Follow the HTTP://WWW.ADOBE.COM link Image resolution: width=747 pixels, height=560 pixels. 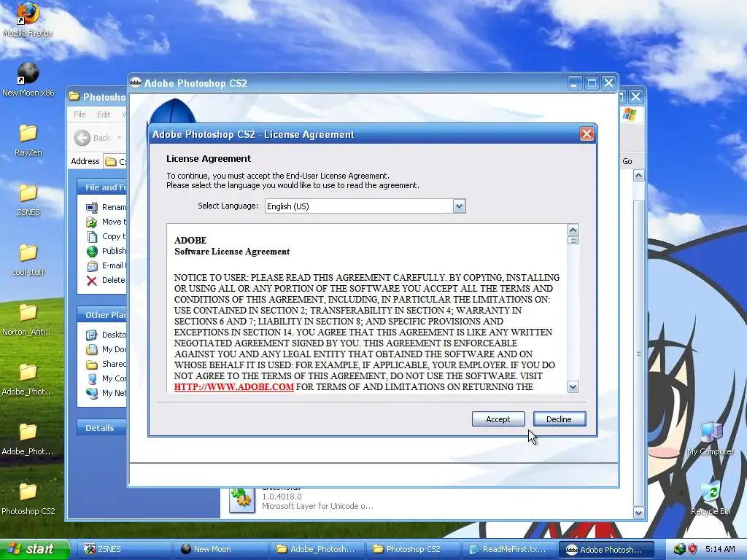click(x=234, y=386)
